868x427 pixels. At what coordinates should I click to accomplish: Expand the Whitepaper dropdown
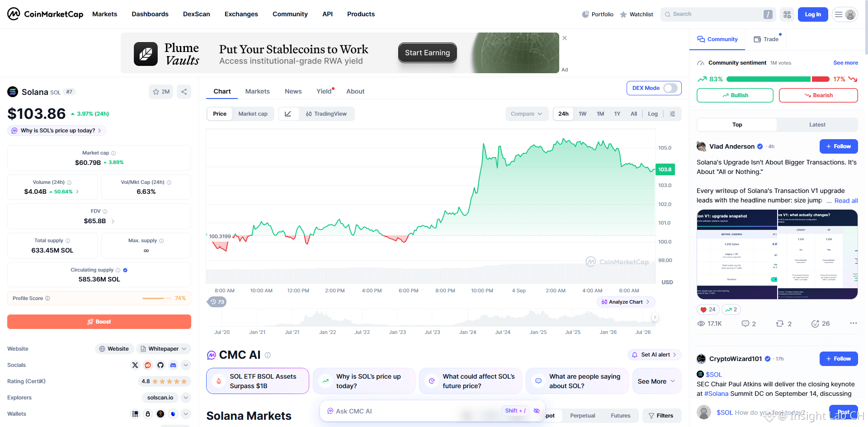163,349
